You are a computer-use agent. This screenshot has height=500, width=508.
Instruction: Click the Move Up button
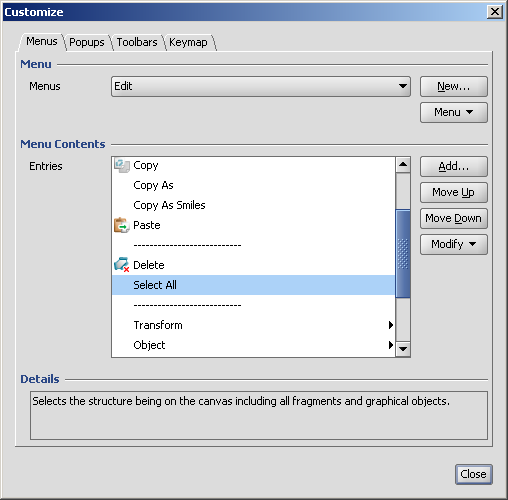[454, 192]
